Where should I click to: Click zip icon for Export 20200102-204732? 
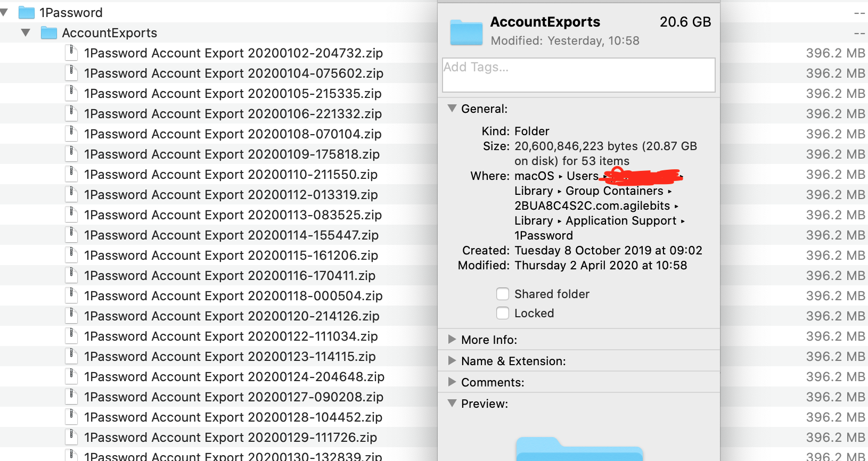pos(71,53)
